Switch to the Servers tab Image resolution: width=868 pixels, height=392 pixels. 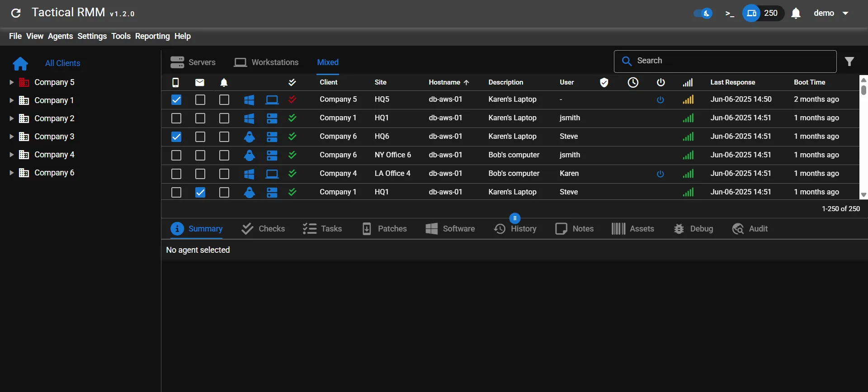[x=193, y=62]
